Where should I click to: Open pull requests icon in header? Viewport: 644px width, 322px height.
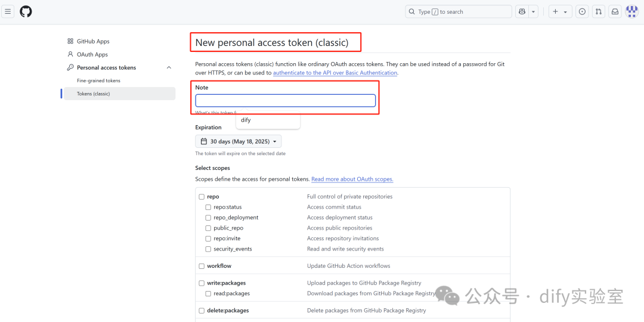pyautogui.click(x=599, y=11)
